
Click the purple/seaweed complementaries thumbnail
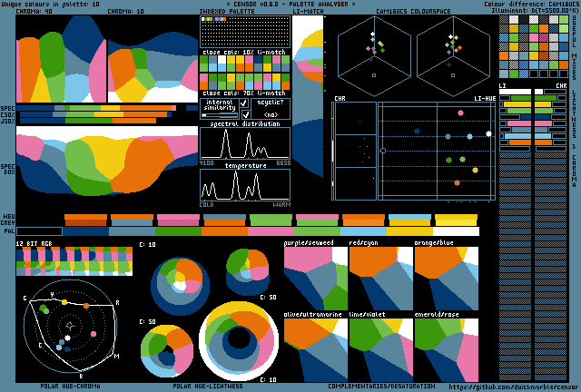[x=316, y=279]
